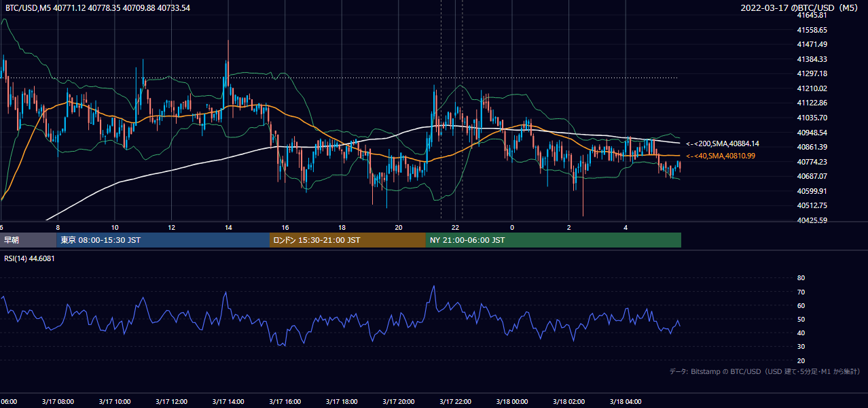Click the RSI(14) 44.6081 indicator label
This screenshot has height=408, width=868.
point(30,258)
